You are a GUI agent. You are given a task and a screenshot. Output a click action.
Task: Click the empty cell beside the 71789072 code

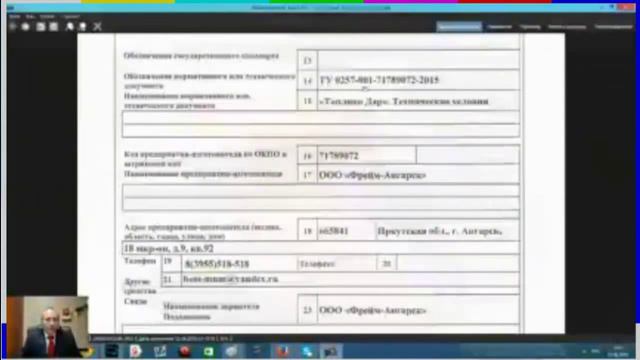(x=468, y=155)
